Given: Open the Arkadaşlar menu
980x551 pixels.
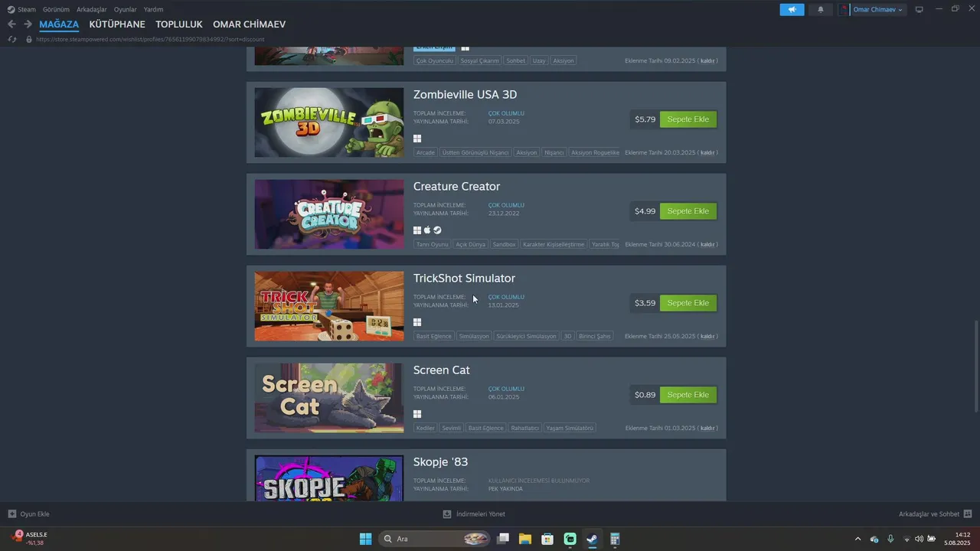Looking at the screenshot, I should pyautogui.click(x=92, y=10).
